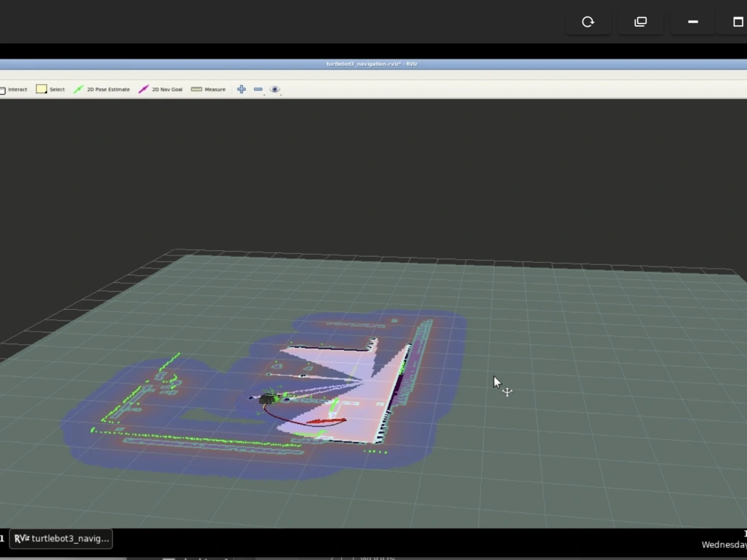The image size is (747, 560).
Task: Click the refresh icon in the top bar
Action: coord(588,22)
